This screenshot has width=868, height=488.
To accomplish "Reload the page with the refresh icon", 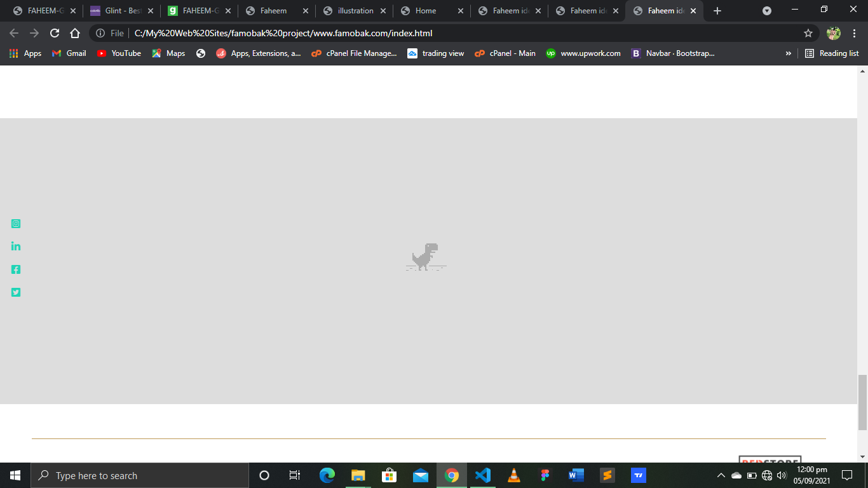I will pyautogui.click(x=55, y=33).
